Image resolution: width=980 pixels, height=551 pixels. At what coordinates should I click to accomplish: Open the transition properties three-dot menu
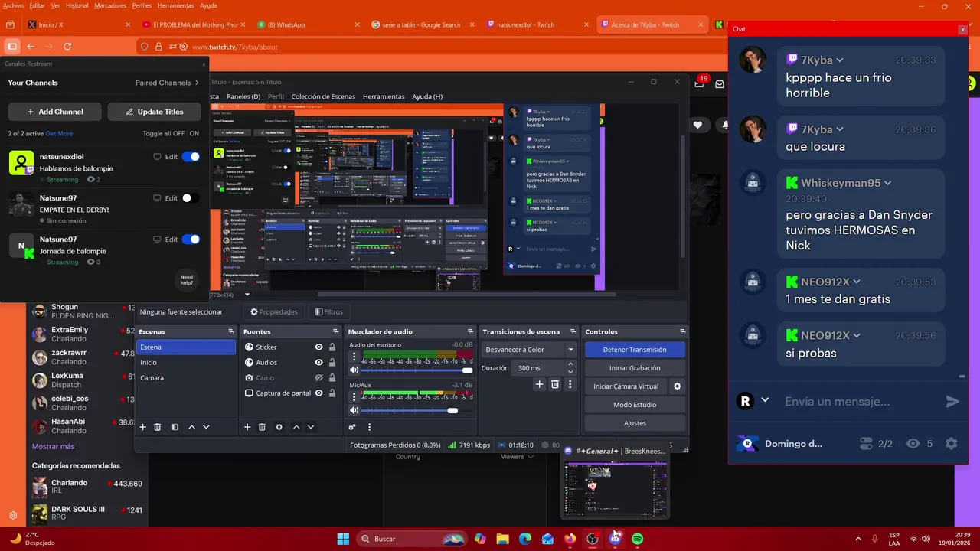pyautogui.click(x=570, y=384)
